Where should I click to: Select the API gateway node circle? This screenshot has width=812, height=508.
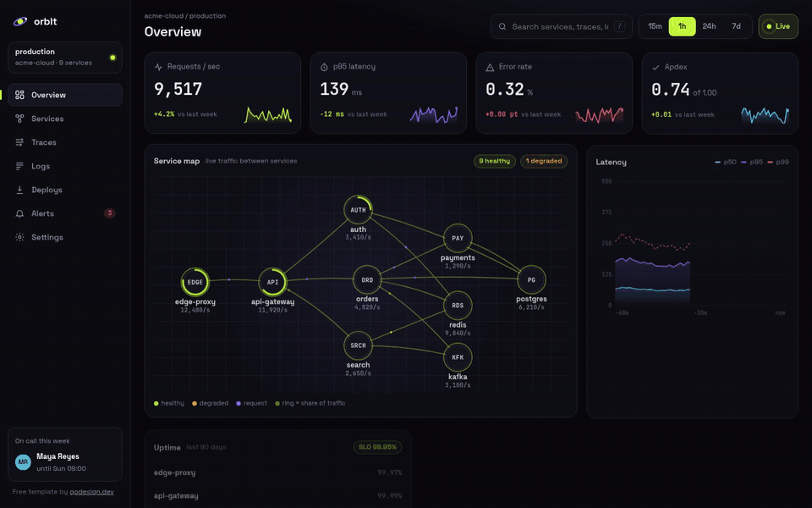pos(273,282)
